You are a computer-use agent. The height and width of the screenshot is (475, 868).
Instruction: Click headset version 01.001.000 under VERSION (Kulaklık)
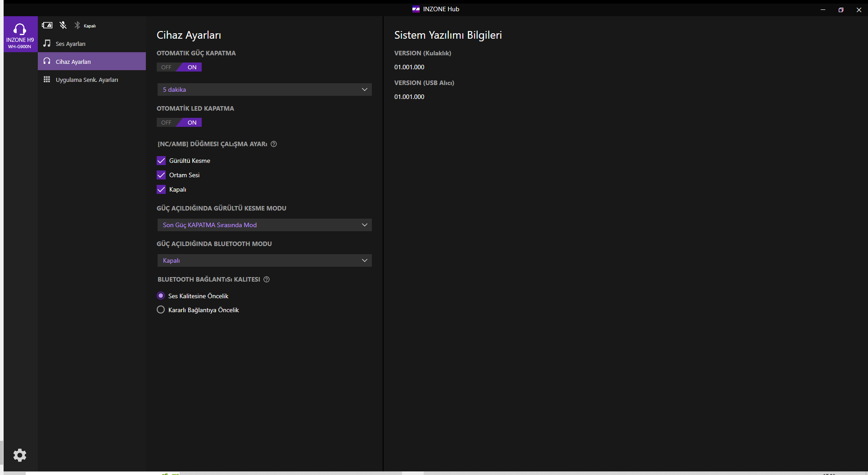click(409, 67)
